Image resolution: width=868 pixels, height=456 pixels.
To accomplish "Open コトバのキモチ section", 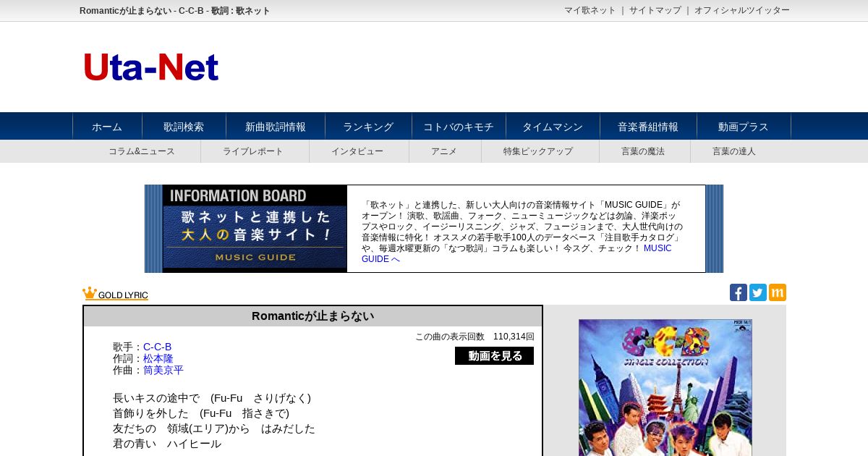I will click(x=459, y=127).
